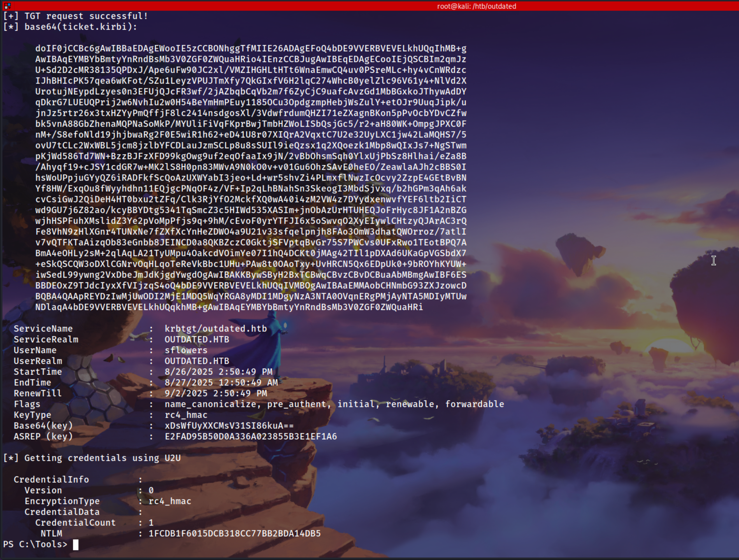Click the root@kali window title text
The image size is (739, 560).
click(477, 6)
